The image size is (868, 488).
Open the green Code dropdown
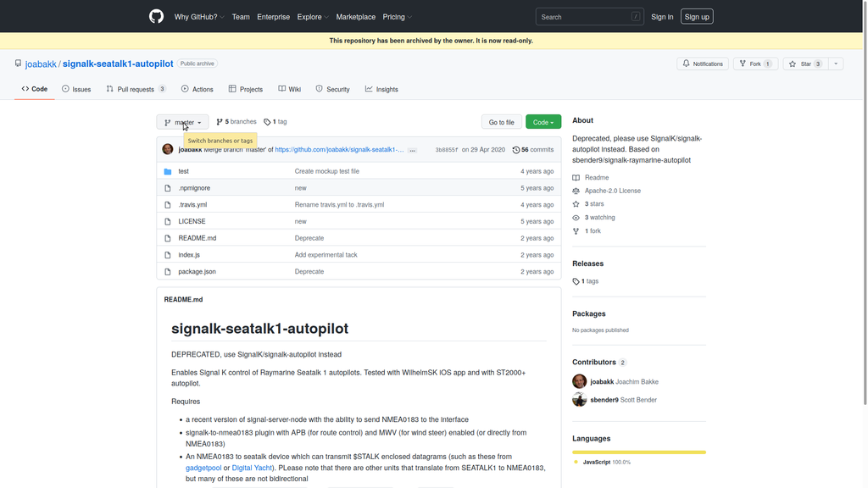(543, 122)
